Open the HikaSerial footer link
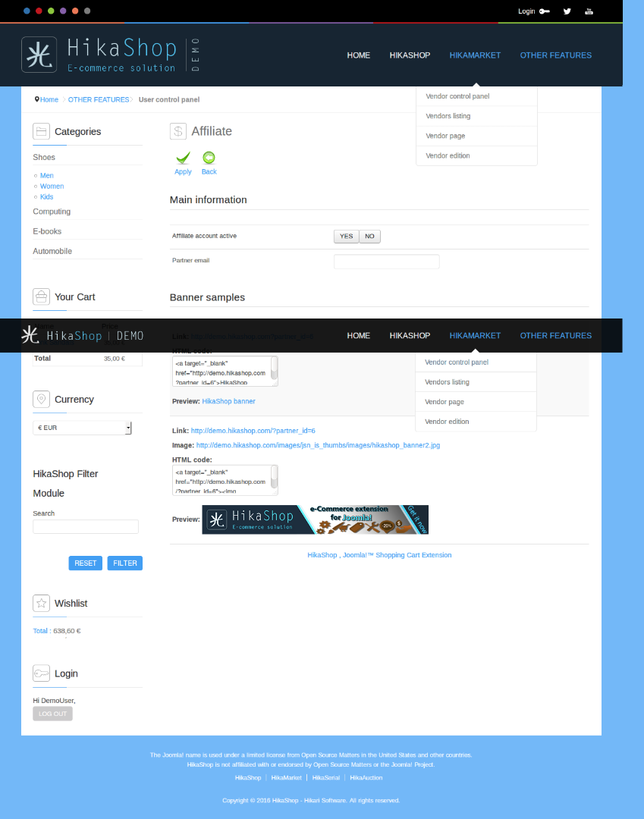Image resolution: width=644 pixels, height=819 pixels. point(326,778)
